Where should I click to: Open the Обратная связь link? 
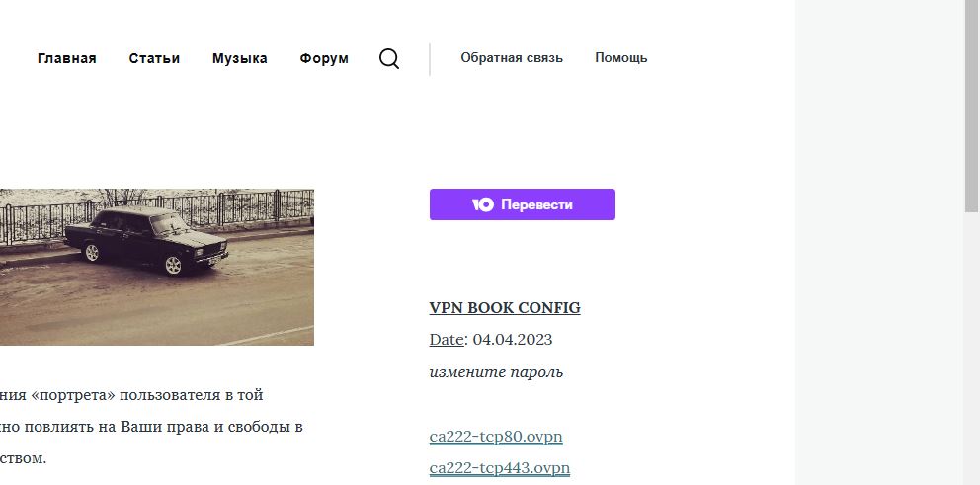click(x=512, y=58)
